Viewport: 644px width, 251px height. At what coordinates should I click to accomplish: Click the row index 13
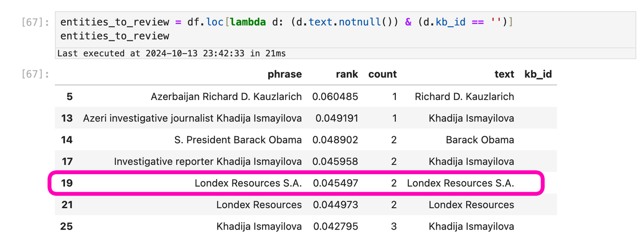point(67,118)
